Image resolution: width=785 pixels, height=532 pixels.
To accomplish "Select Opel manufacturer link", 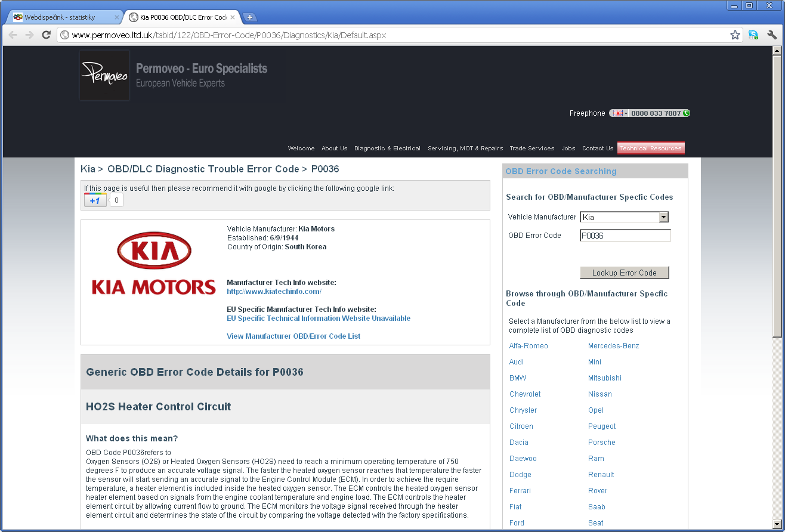I will tap(596, 410).
